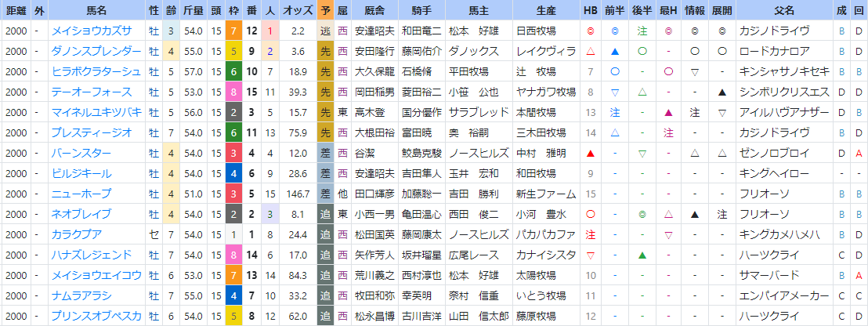Screen dimensions: 868x326
Task: Click the HB column header
Action: [x=590, y=10]
